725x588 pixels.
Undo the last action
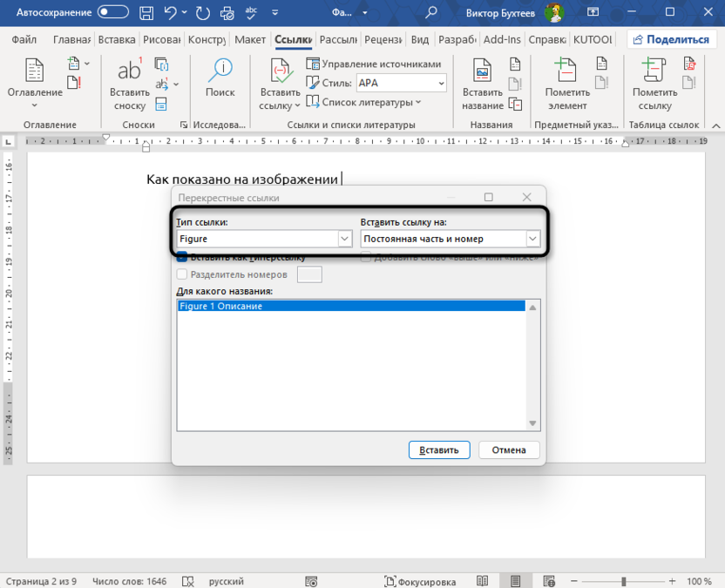171,12
